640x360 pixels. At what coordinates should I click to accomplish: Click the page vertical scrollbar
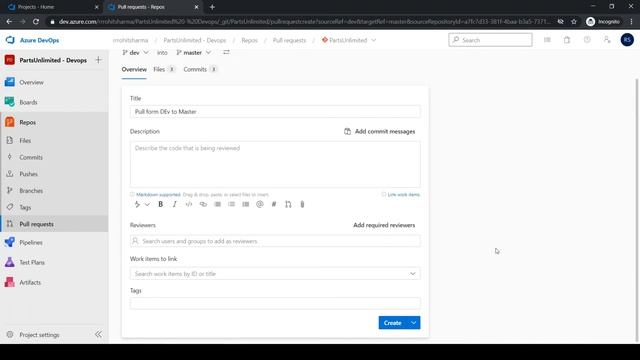(637, 210)
